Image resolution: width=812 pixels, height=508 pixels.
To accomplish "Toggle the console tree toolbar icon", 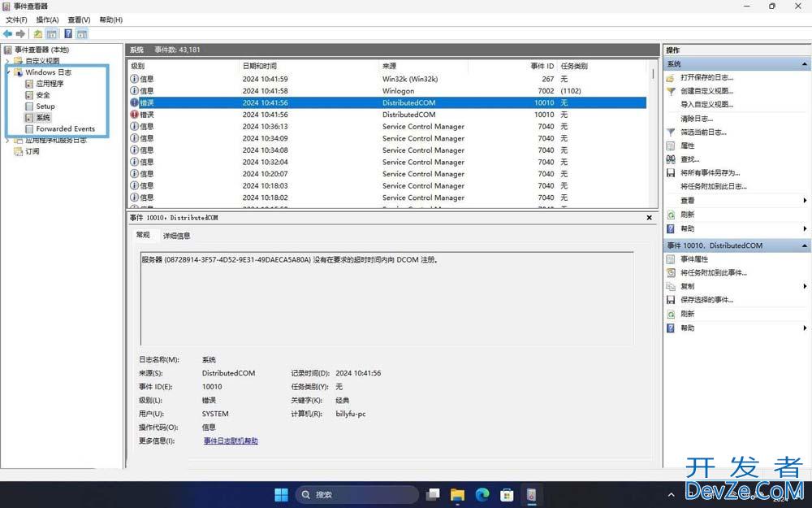I will coord(51,34).
